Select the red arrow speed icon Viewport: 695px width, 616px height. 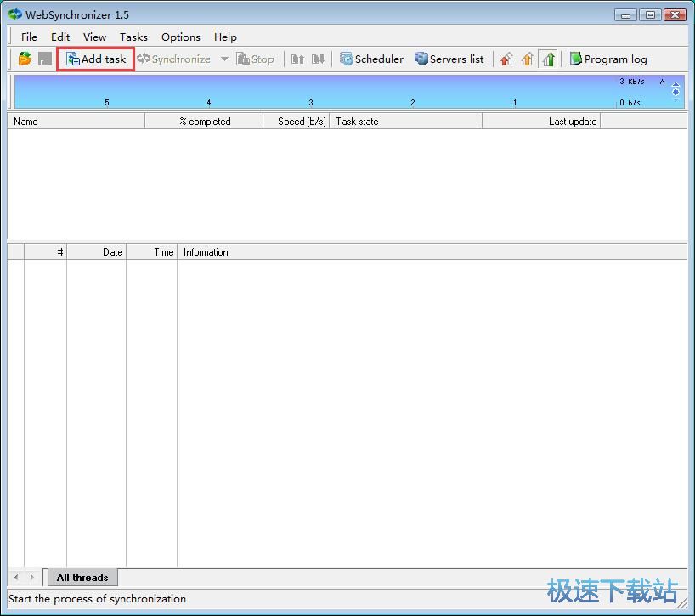506,59
